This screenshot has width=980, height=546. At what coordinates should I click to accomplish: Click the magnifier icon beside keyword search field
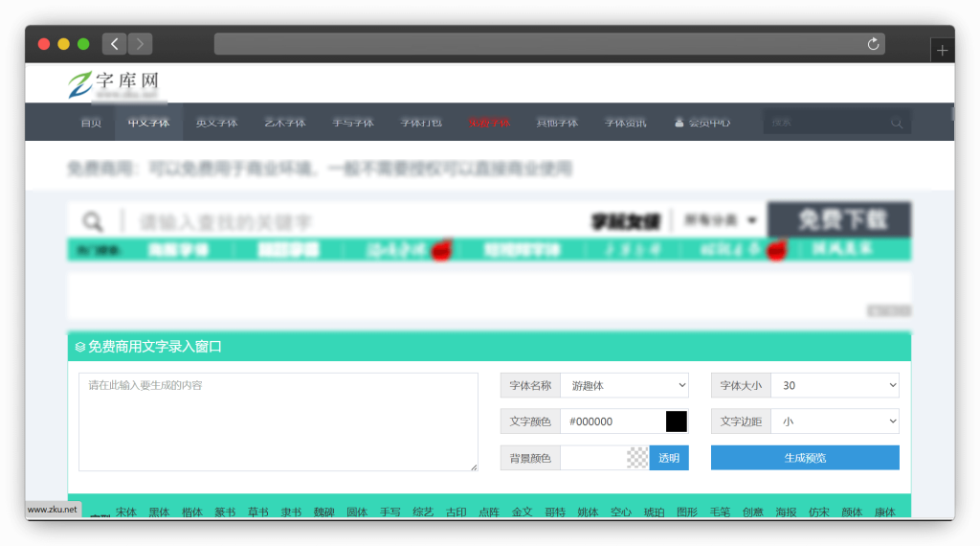click(x=93, y=221)
